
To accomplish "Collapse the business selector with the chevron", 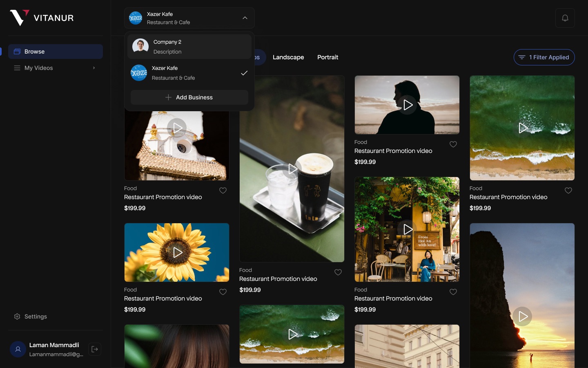I will (x=245, y=18).
